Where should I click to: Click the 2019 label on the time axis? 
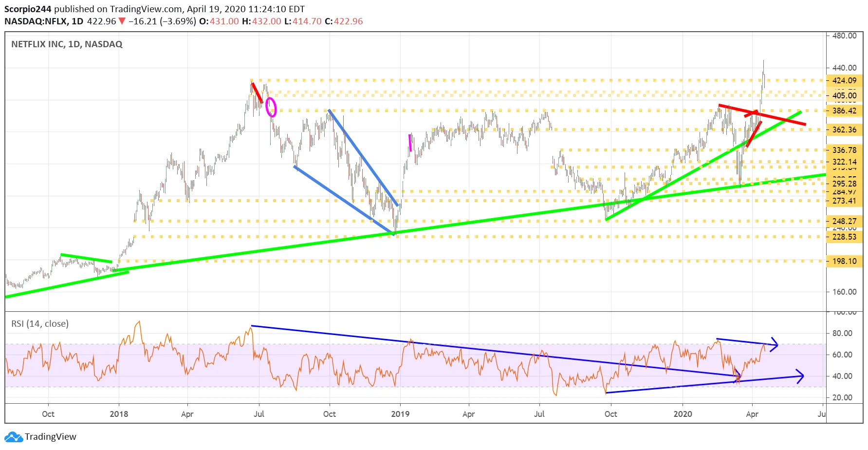[400, 414]
